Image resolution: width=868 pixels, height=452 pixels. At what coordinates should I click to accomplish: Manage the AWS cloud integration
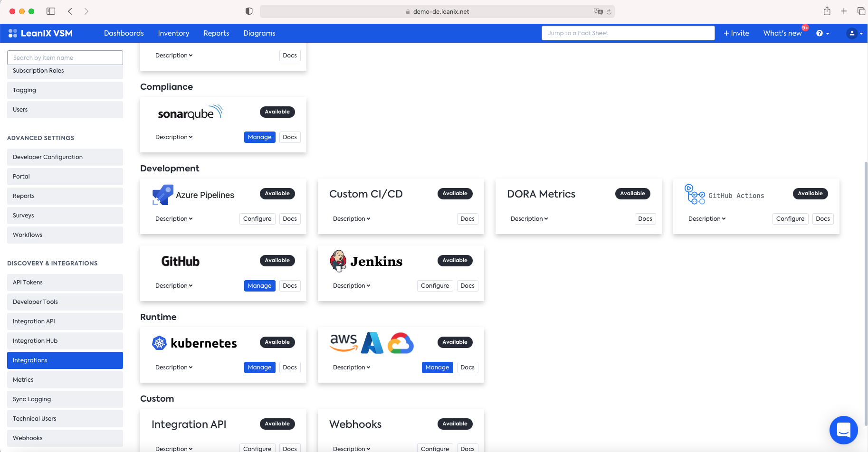(x=438, y=367)
